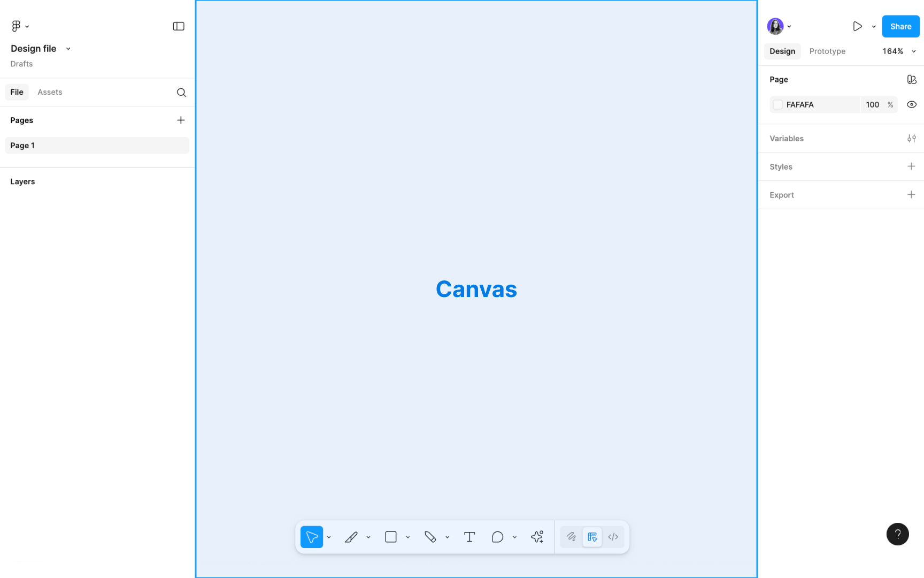Select the Text tool
This screenshot has height=578, width=924.
pos(469,537)
